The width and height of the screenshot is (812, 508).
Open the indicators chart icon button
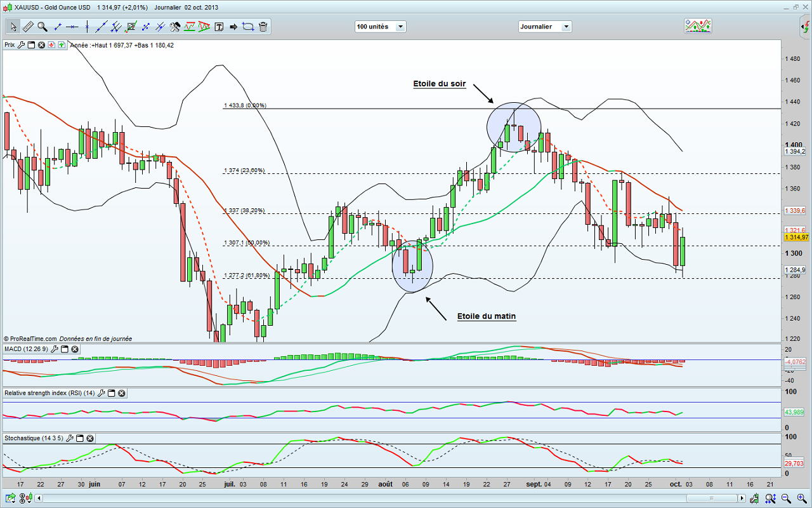[x=697, y=26]
